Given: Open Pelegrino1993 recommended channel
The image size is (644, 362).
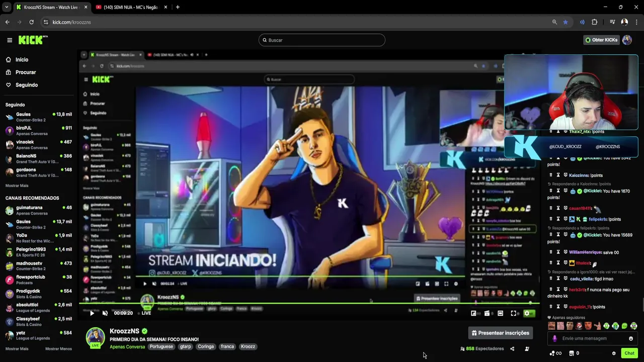Looking at the screenshot, I should [38, 252].
